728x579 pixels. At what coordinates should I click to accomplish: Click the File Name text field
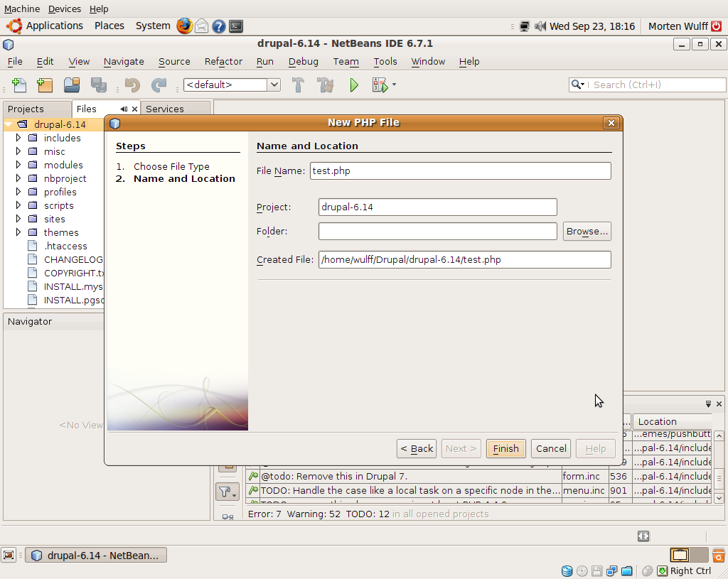click(460, 171)
